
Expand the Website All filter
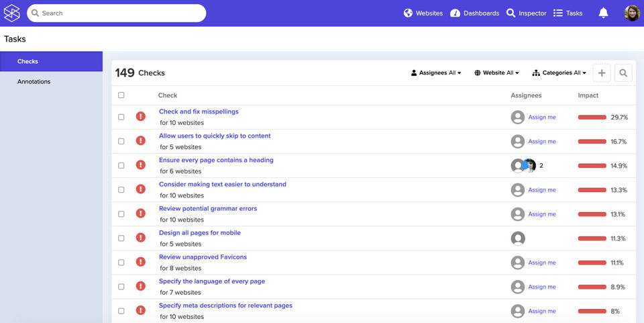point(496,73)
